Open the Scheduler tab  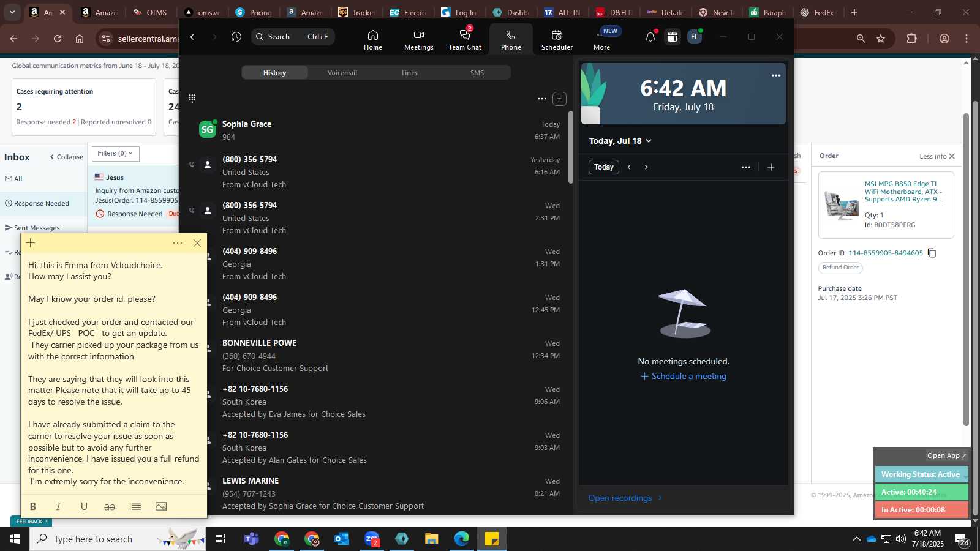pyautogui.click(x=557, y=40)
